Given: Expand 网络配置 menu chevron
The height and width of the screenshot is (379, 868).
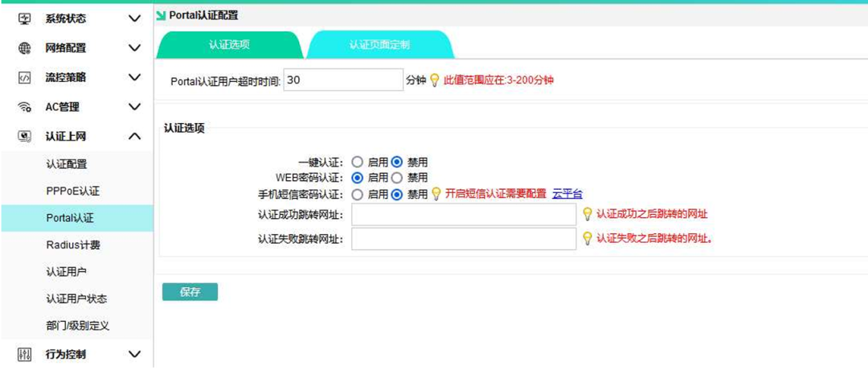Looking at the screenshot, I should [x=134, y=48].
